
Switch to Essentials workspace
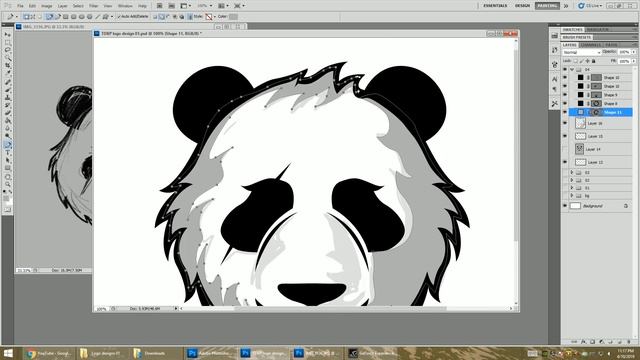pyautogui.click(x=495, y=6)
